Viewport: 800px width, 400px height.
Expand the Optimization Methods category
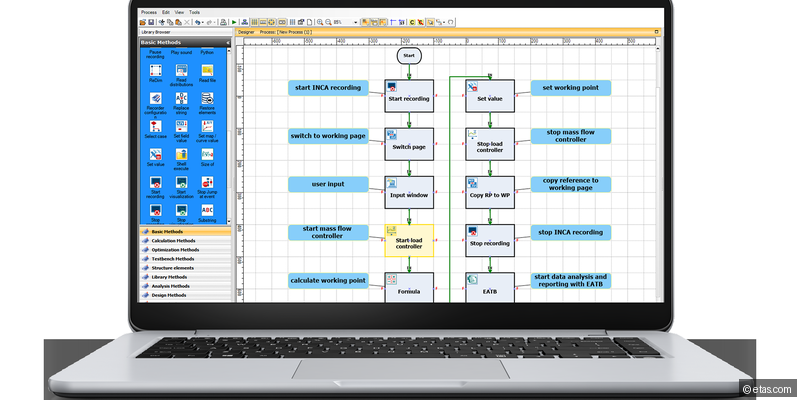click(174, 249)
